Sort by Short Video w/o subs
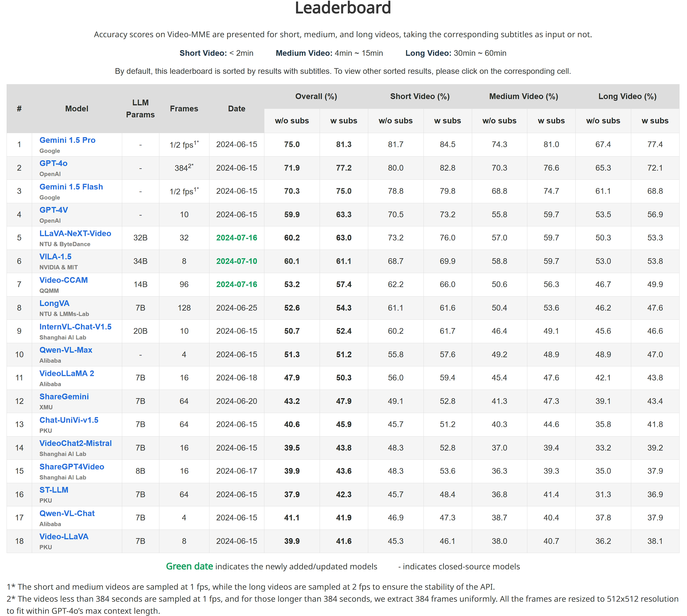Screen dimensions: 687x616 396,121
